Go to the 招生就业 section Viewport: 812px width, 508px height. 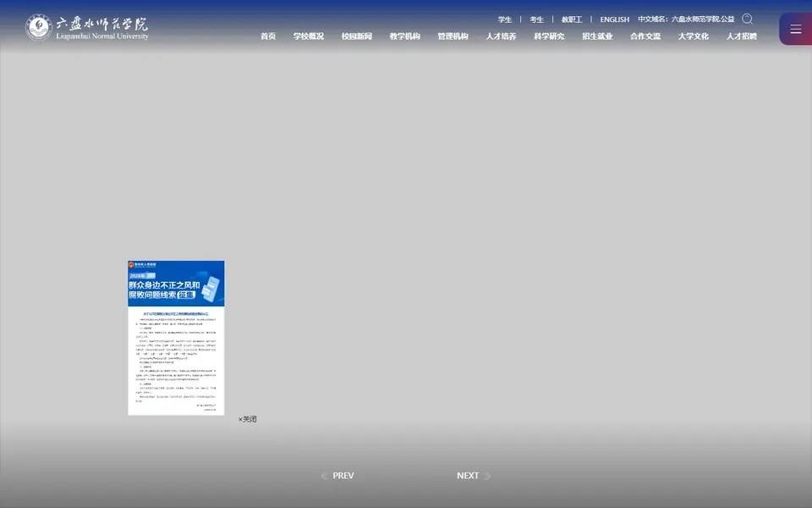tap(597, 36)
